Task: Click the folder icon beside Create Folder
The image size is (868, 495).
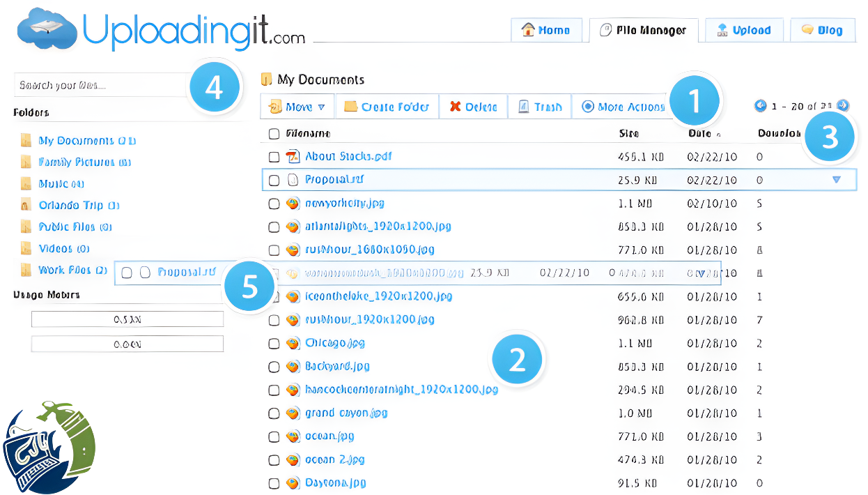Action: coord(350,107)
